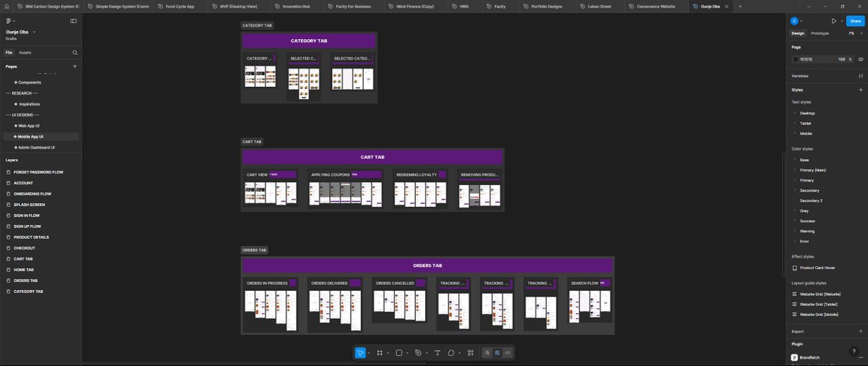Open the move tools dropdown arrow
This screenshot has width=868, height=366.
369,353
